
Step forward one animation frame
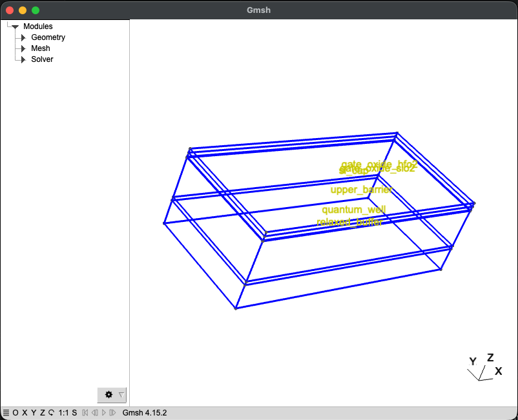coord(112,413)
